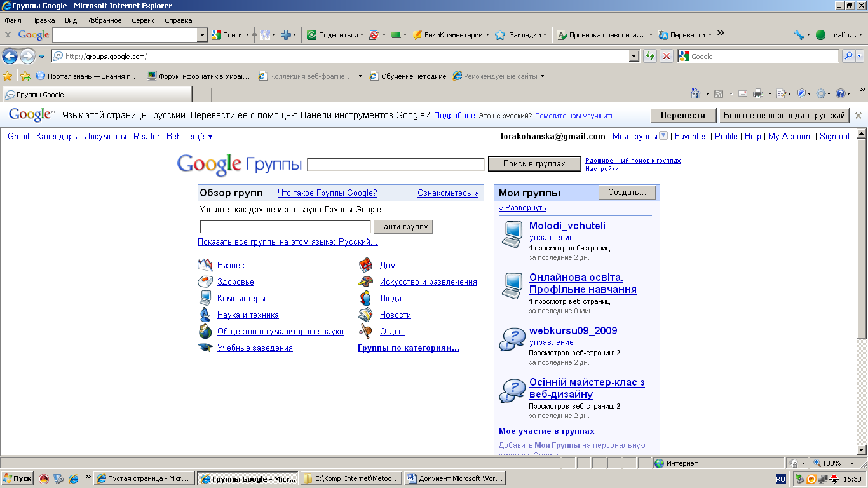Close the Google translate bar
Screen dimensions: 868x488
click(858, 116)
